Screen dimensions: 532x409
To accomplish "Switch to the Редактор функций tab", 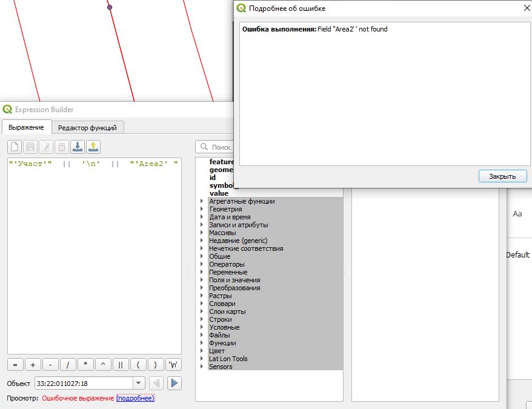I will [88, 127].
